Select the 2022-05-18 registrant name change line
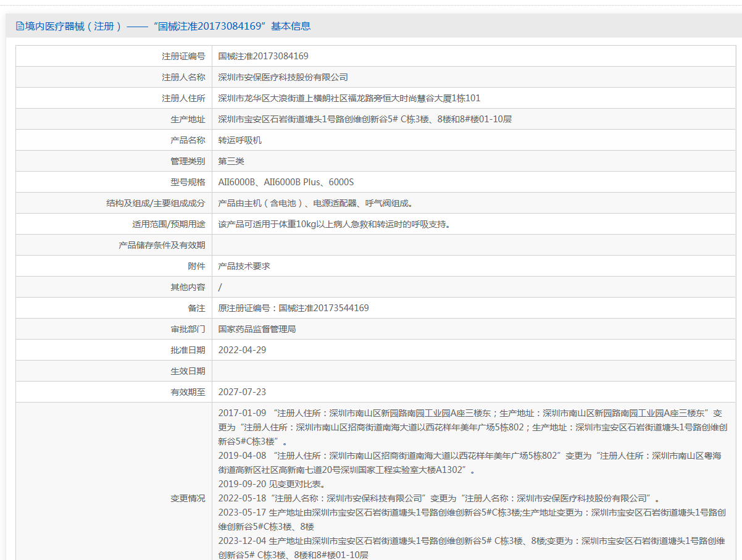Screen dimensions: 742x560 click(x=439, y=498)
